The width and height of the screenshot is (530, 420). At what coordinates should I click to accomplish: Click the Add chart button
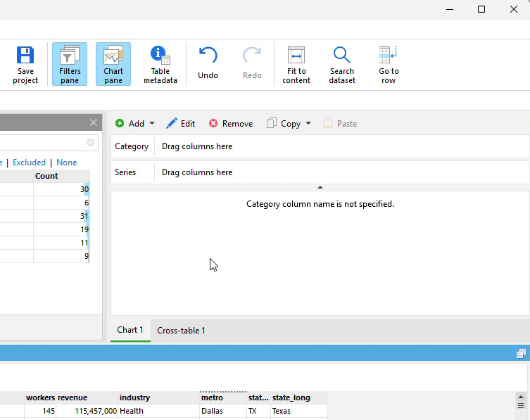tap(130, 124)
